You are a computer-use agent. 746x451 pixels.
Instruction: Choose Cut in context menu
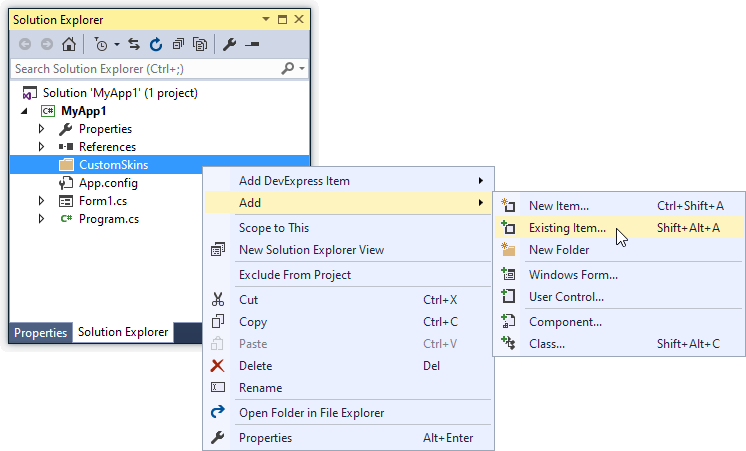(349, 300)
